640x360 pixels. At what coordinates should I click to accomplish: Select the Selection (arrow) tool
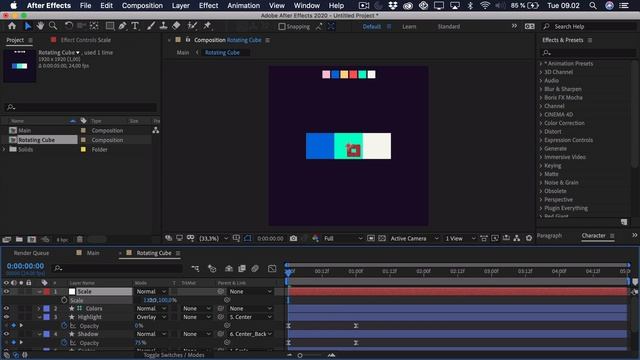point(28,26)
